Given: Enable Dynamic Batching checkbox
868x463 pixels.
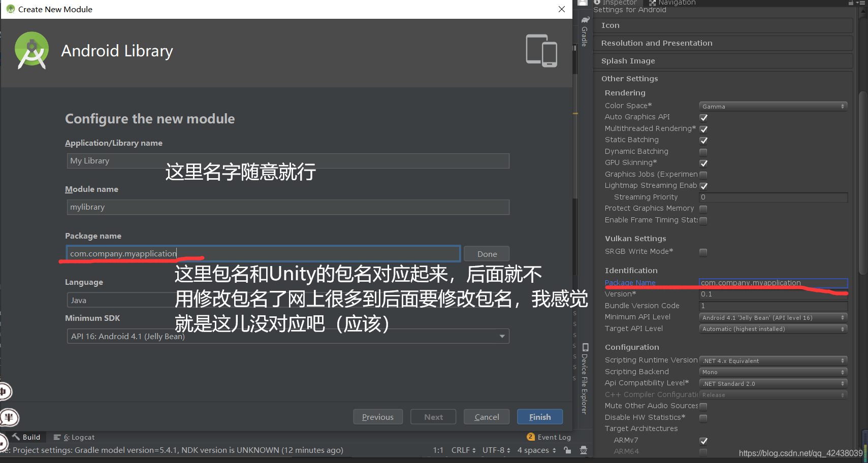Looking at the screenshot, I should tap(703, 152).
